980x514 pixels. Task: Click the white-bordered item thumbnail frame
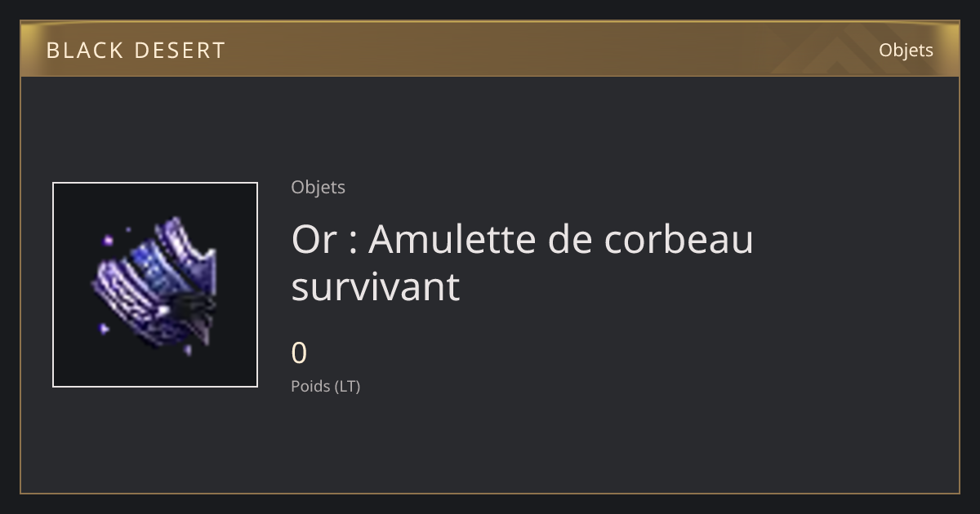pyautogui.click(x=155, y=285)
